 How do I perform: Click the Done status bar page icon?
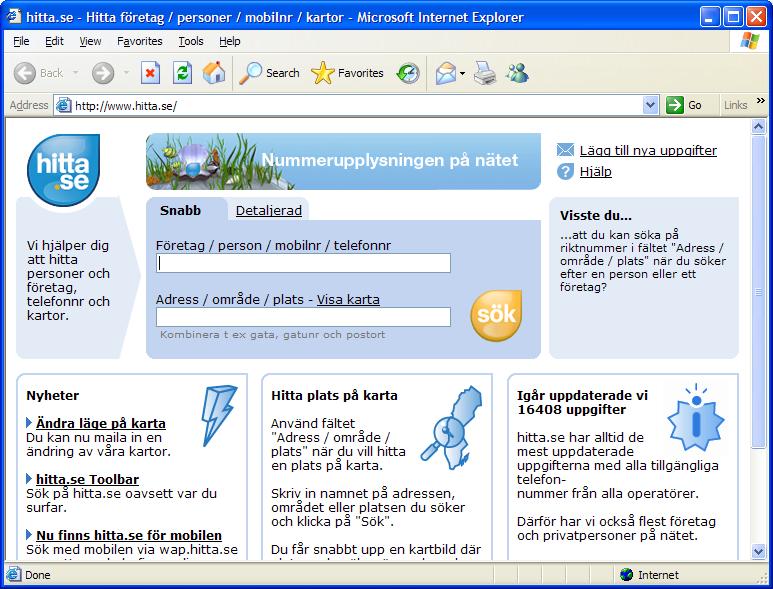coord(14,575)
